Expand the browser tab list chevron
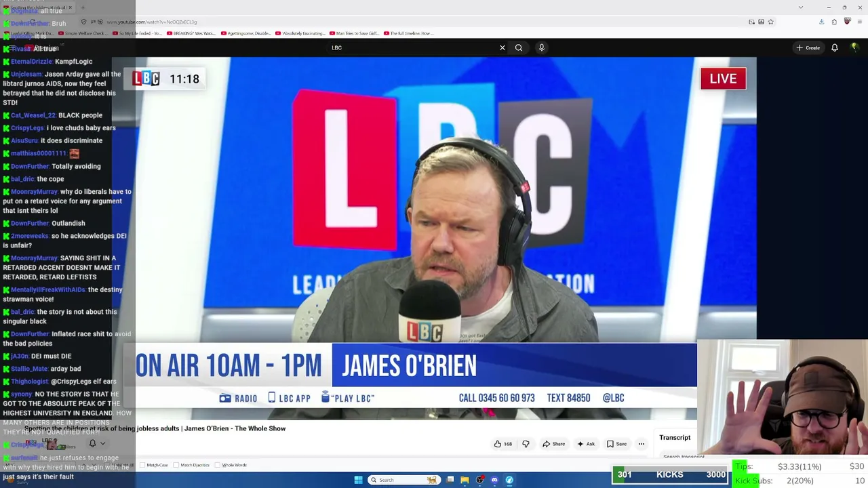This screenshot has width=868, height=488. coord(800,7)
